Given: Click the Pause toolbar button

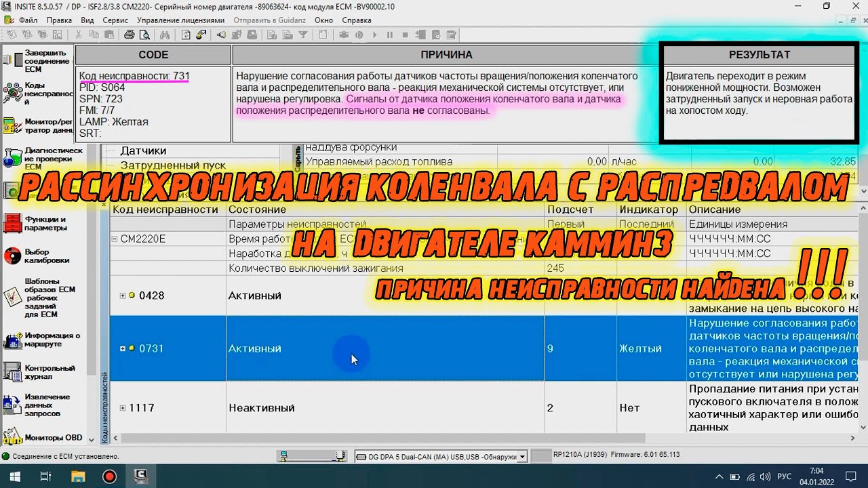Looking at the screenshot, I should click(390, 35).
